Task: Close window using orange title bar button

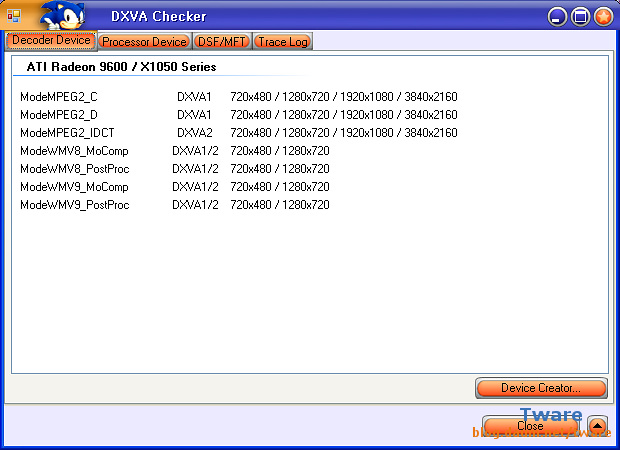Action: click(604, 17)
